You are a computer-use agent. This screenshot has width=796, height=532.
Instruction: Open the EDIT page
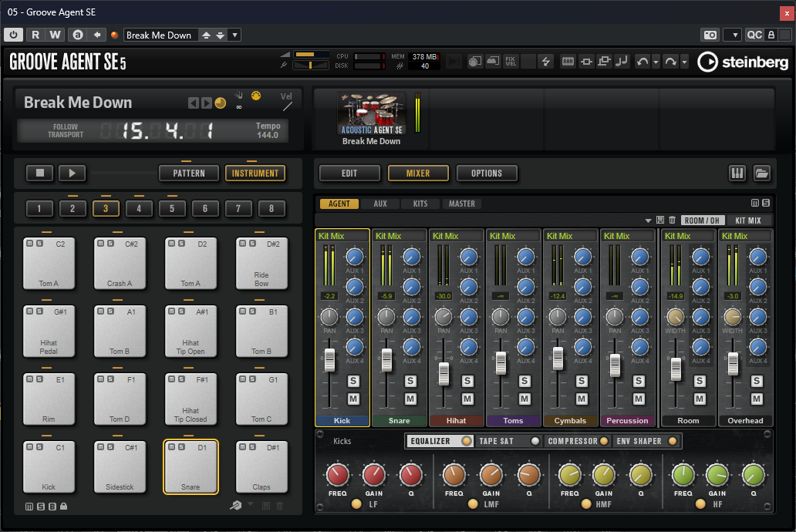tap(349, 173)
